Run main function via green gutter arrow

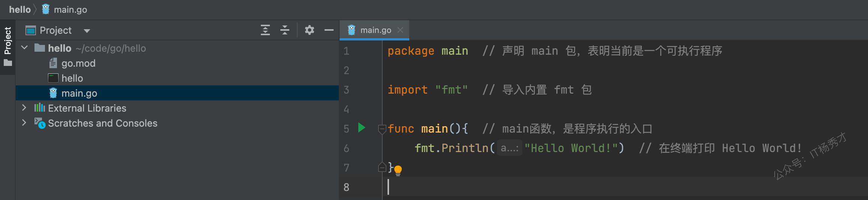tap(362, 128)
